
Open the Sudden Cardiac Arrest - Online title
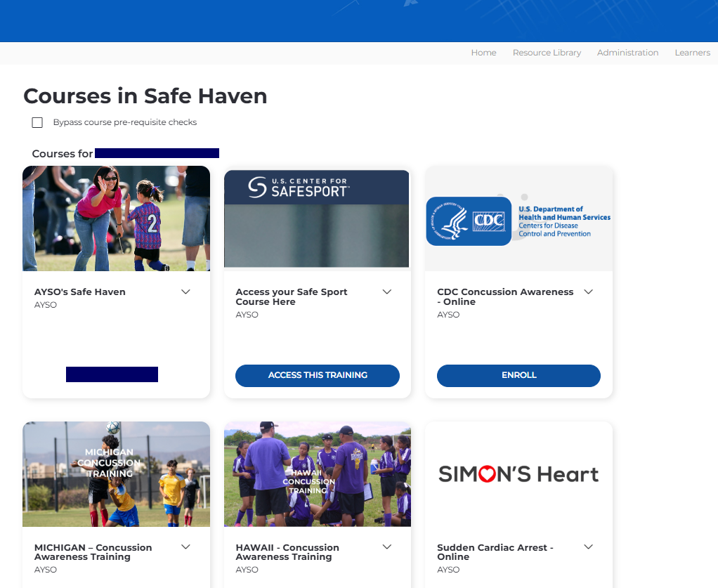click(x=495, y=552)
